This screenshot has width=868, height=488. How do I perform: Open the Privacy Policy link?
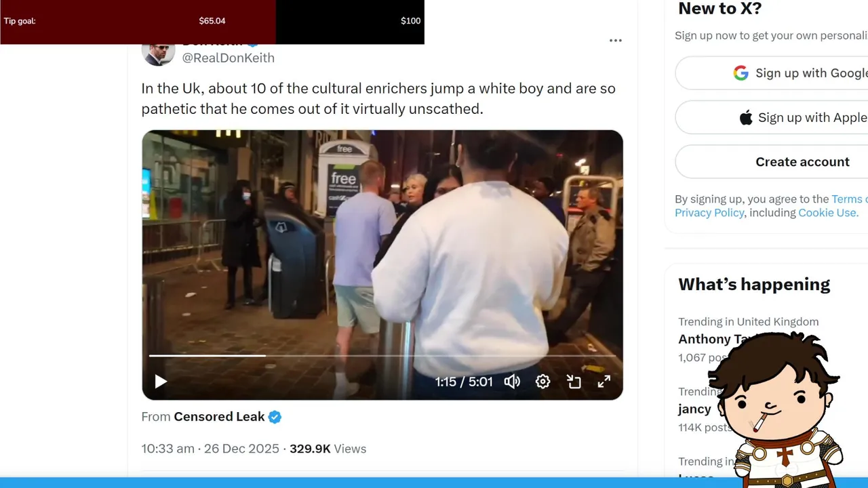tap(709, 213)
